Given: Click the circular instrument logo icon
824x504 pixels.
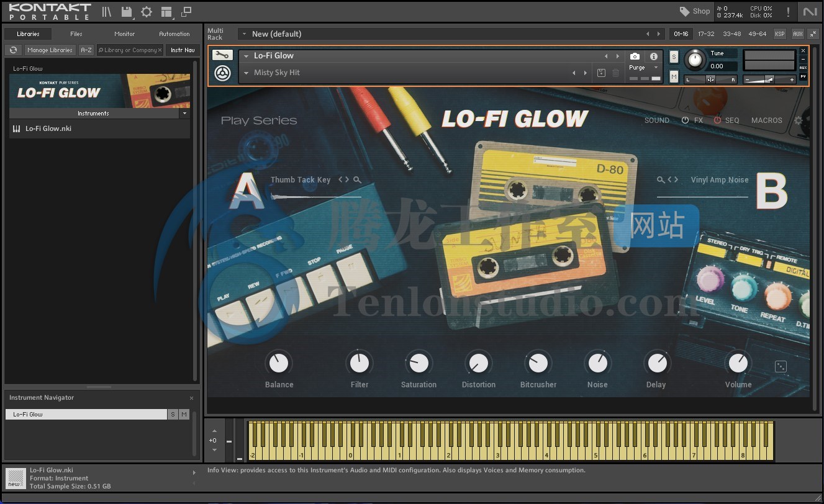Looking at the screenshot, I should coord(223,74).
